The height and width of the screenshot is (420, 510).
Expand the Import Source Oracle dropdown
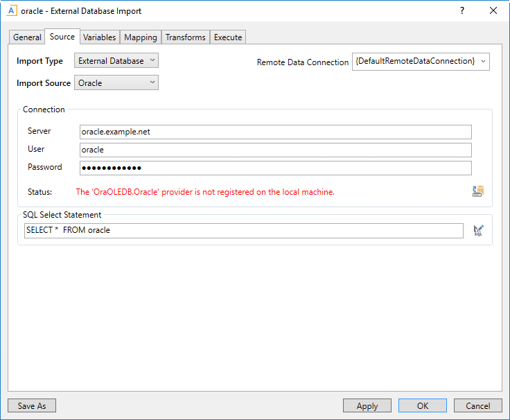click(x=116, y=82)
